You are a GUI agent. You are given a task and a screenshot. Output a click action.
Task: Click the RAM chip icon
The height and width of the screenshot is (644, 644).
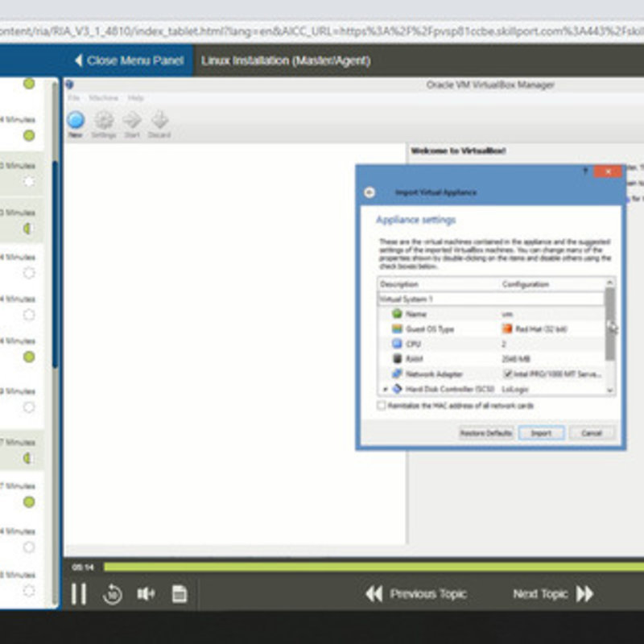click(397, 358)
